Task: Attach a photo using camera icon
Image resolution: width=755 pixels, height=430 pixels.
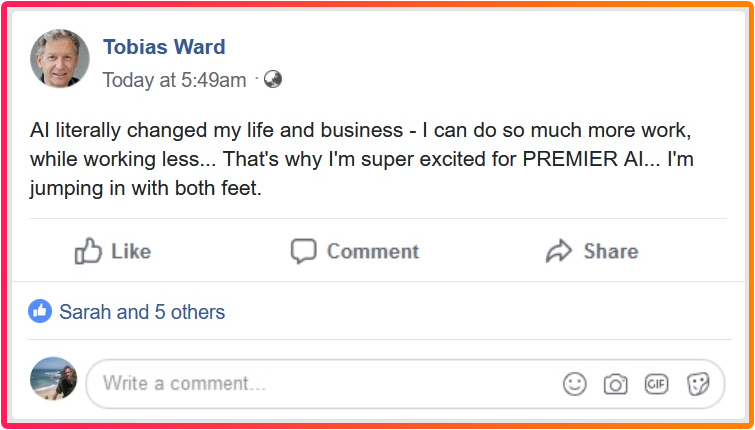Action: 615,384
